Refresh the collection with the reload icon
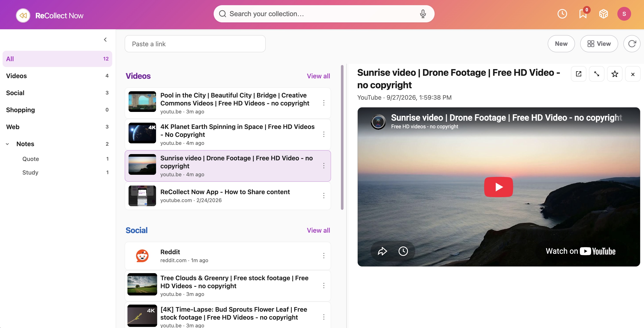The image size is (644, 328). 632,44
